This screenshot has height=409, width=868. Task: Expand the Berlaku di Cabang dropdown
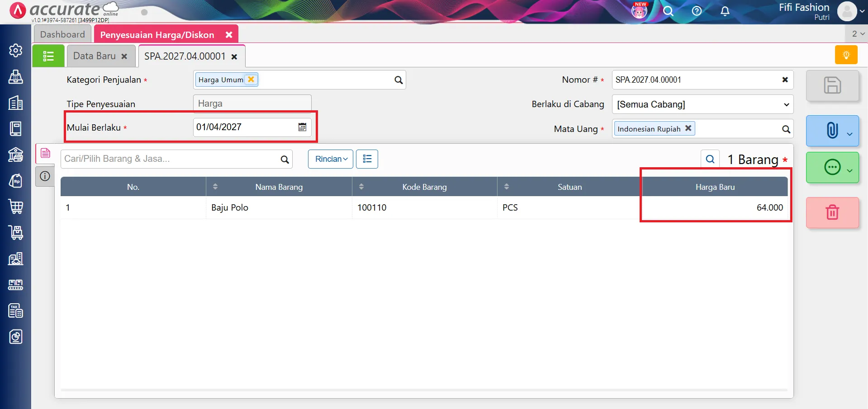point(786,104)
